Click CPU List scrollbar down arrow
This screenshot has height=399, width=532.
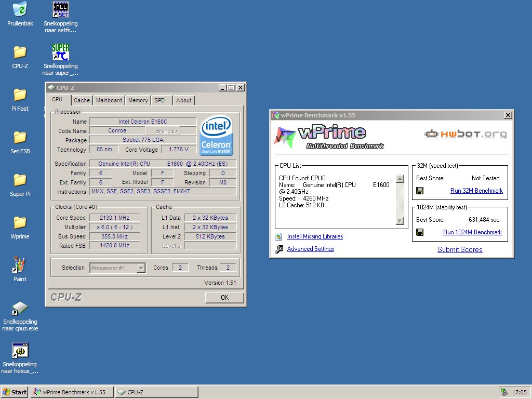pos(400,220)
